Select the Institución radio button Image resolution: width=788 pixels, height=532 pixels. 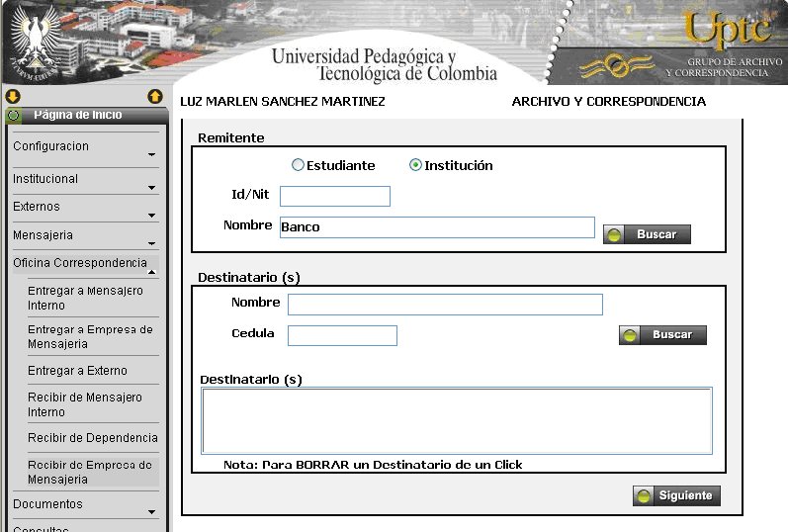pyautogui.click(x=415, y=165)
